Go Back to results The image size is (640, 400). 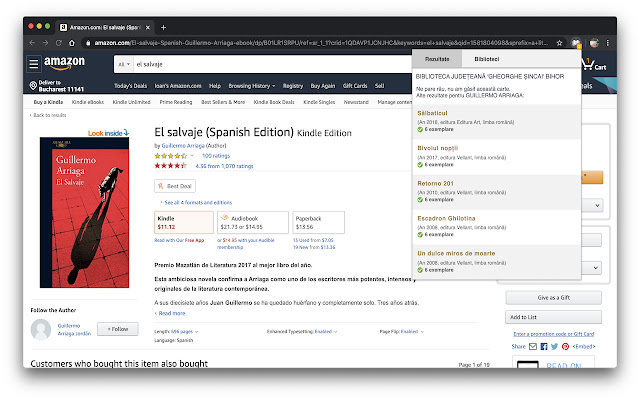[49, 115]
